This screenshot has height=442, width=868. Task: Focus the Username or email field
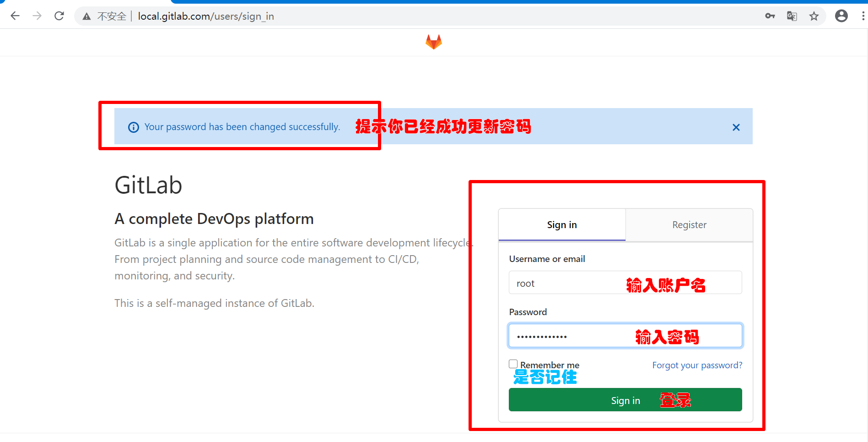[x=625, y=283]
